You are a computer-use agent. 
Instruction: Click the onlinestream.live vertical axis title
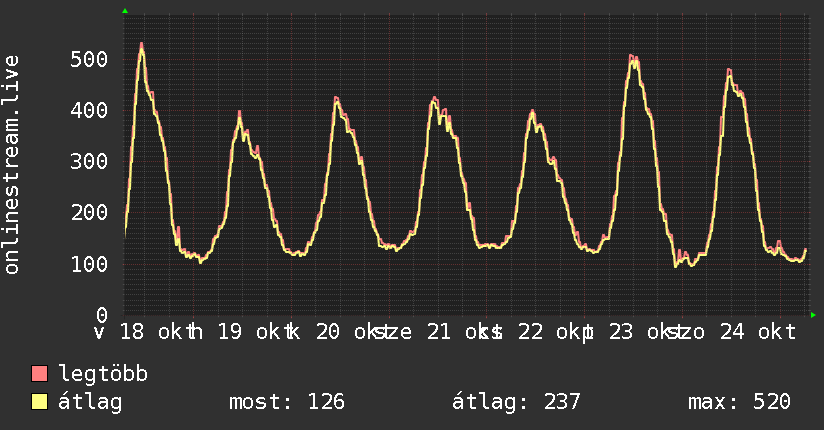[11, 165]
